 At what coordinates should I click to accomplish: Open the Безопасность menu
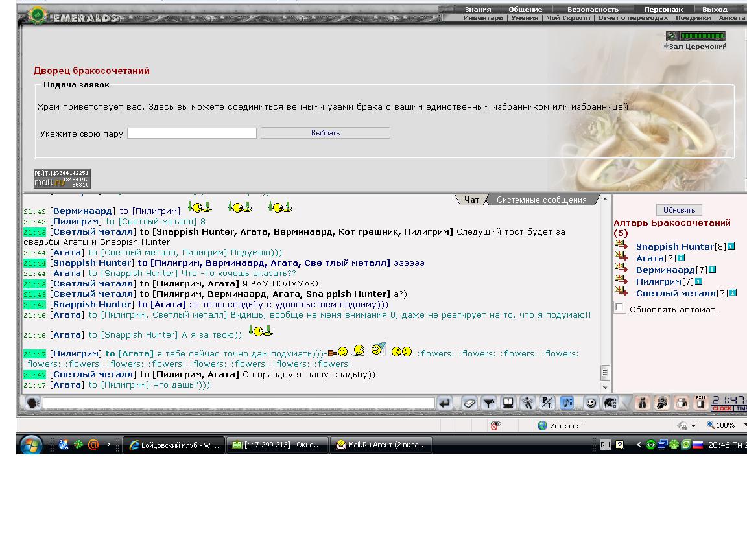(x=593, y=9)
